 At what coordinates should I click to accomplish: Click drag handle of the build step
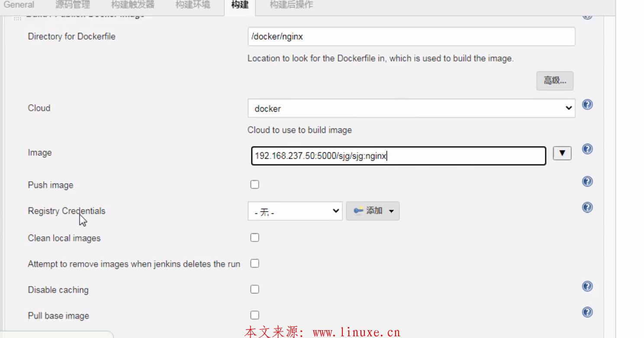(x=17, y=18)
